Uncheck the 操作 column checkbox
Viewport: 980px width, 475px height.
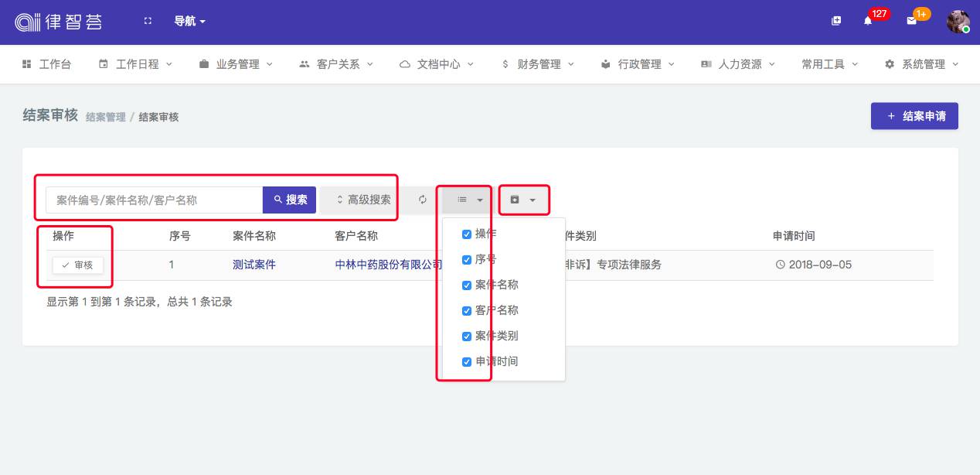467,234
